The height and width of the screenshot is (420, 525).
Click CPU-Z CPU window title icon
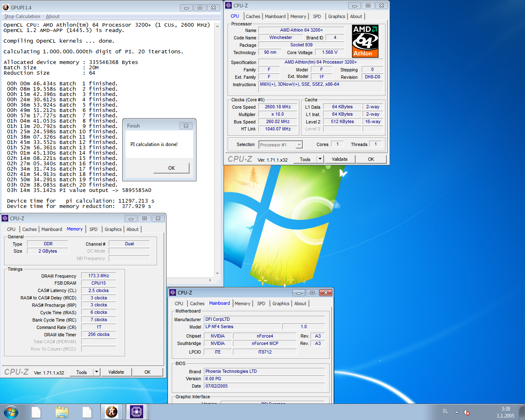(x=228, y=5)
